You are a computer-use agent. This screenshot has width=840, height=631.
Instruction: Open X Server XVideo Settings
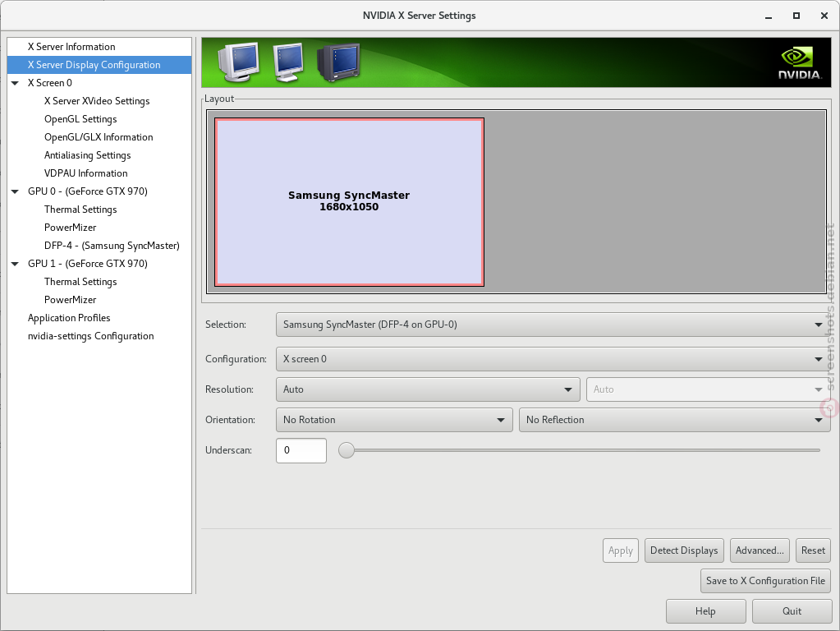click(99, 101)
